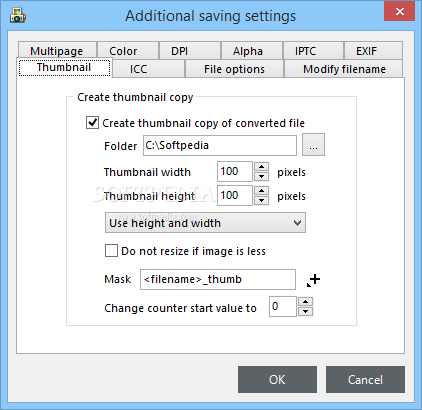The image size is (422, 410).
Task: Increase Thumbnail height with up arrow
Action: pos(262,191)
